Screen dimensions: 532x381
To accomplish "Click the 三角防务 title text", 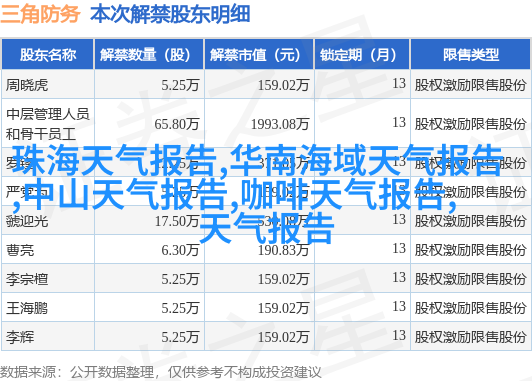I will coord(40,15).
